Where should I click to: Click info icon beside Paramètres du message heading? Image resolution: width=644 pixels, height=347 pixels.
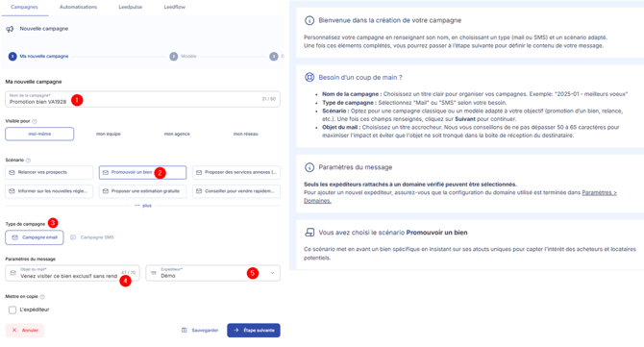click(310, 167)
